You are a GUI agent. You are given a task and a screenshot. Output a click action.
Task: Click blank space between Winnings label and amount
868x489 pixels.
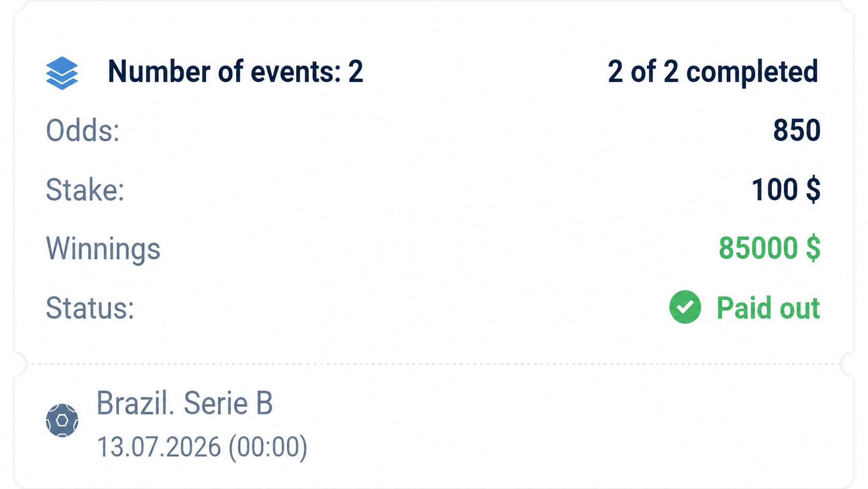(439, 249)
